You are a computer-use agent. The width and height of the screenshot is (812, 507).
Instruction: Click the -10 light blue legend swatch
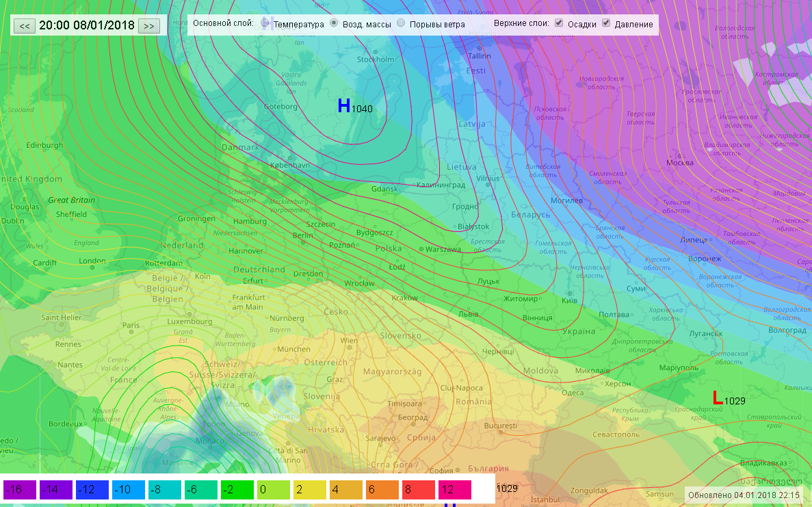[129, 489]
